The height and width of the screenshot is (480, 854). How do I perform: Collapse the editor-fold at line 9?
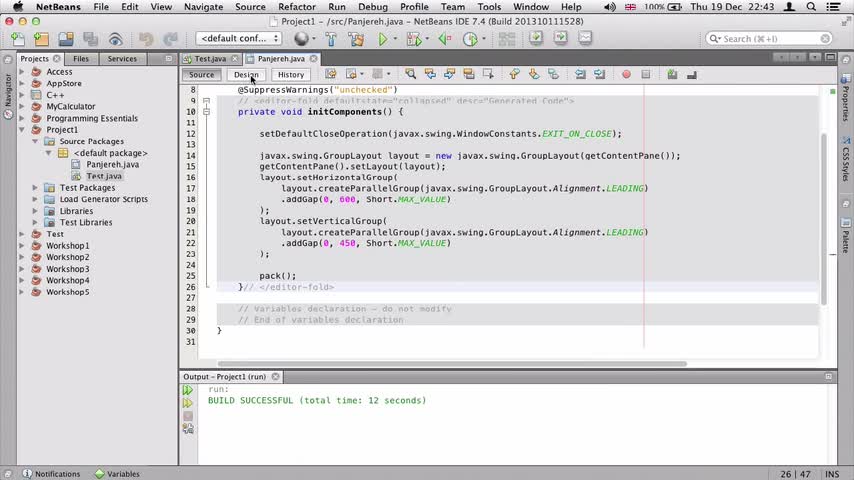206,101
